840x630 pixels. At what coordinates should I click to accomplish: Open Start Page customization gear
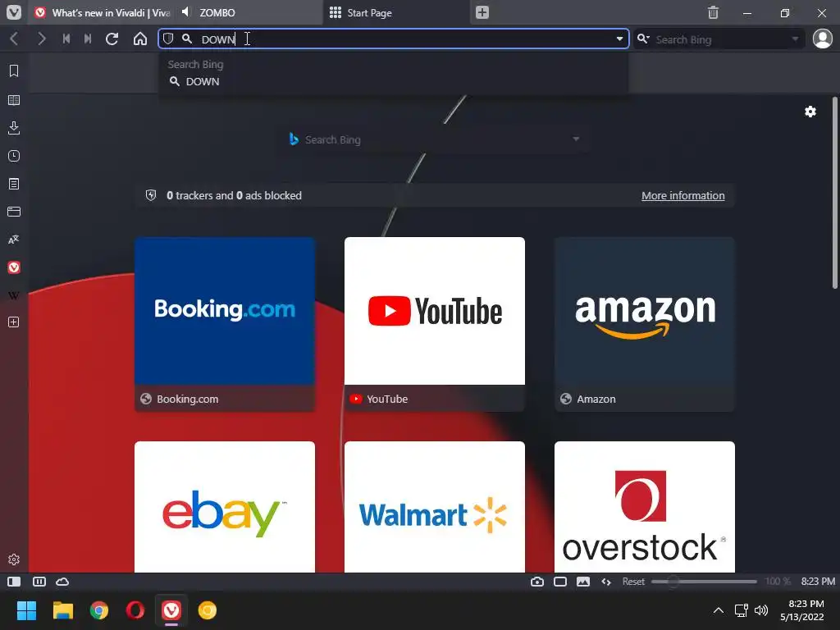(x=810, y=112)
